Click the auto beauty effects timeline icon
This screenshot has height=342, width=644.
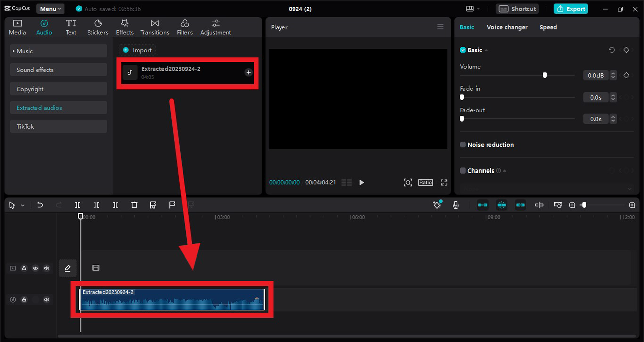[x=437, y=205]
